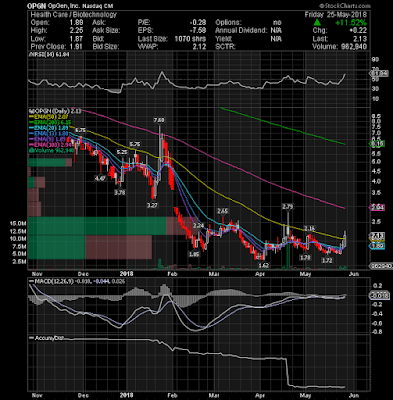Screen dimensions: 393x400
Task: Click the Last Size 1070 shrs value
Action: pyautogui.click(x=190, y=39)
